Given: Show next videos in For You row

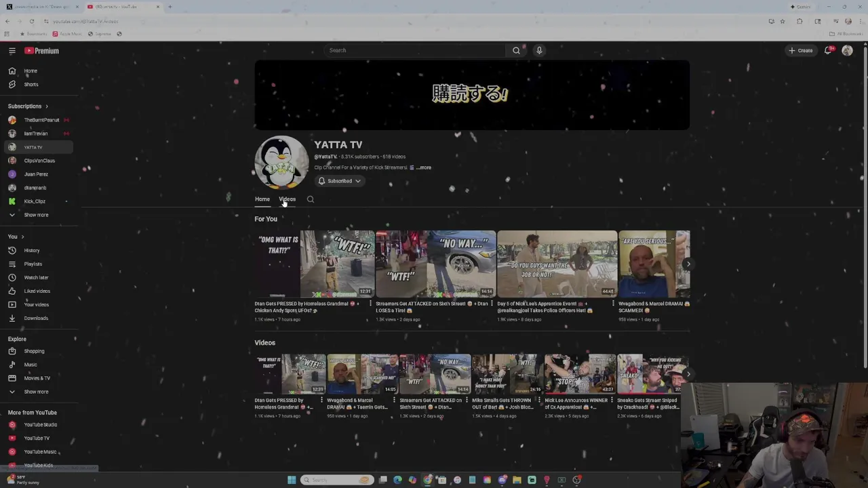Looking at the screenshot, I should pyautogui.click(x=688, y=264).
